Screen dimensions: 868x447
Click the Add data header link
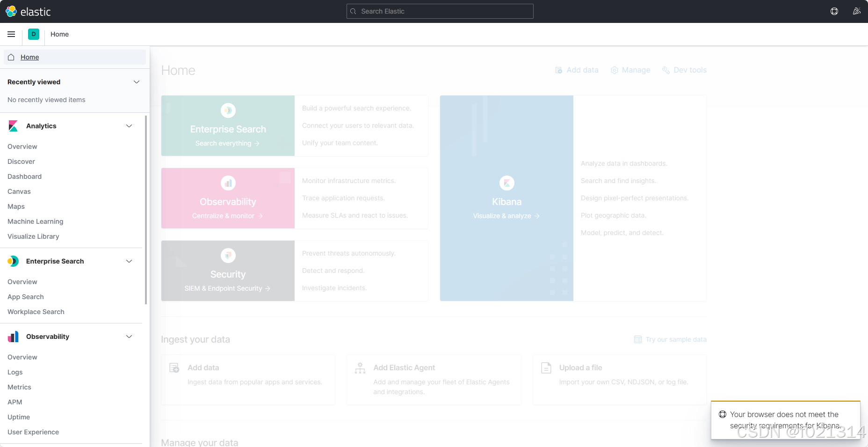click(x=577, y=70)
